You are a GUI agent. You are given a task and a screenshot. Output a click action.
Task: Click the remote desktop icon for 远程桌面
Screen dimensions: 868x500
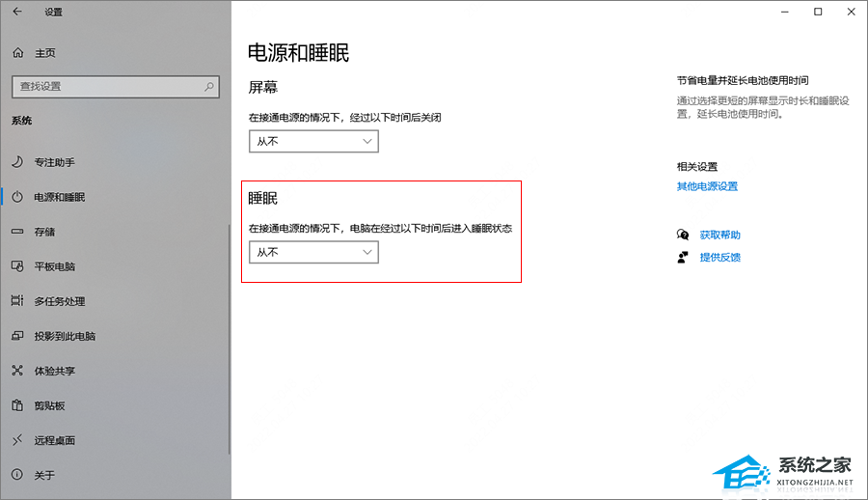pos(17,440)
